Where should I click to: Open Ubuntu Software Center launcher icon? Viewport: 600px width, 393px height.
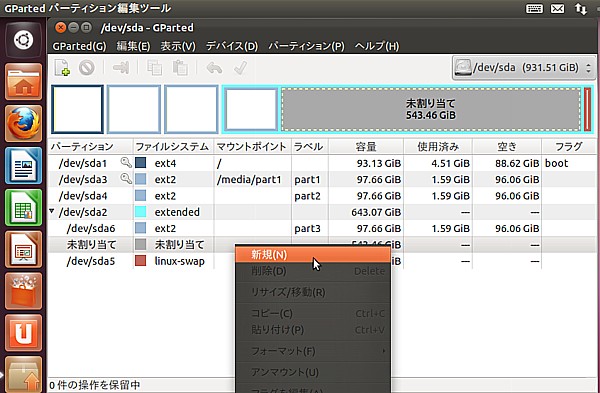24,291
